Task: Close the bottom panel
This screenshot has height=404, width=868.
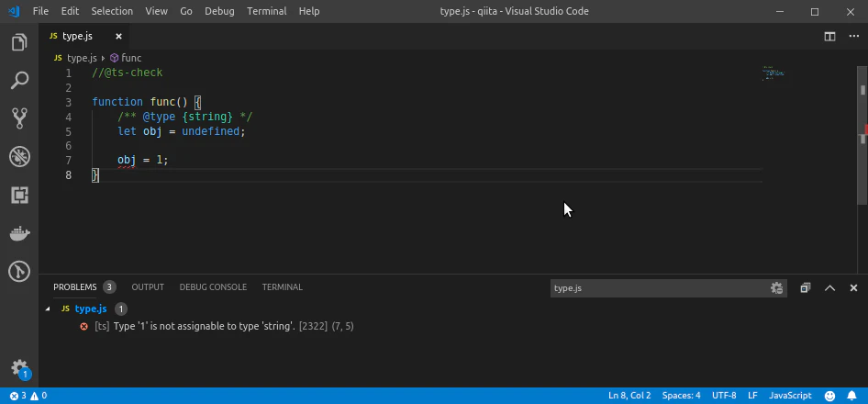Action: coord(853,287)
